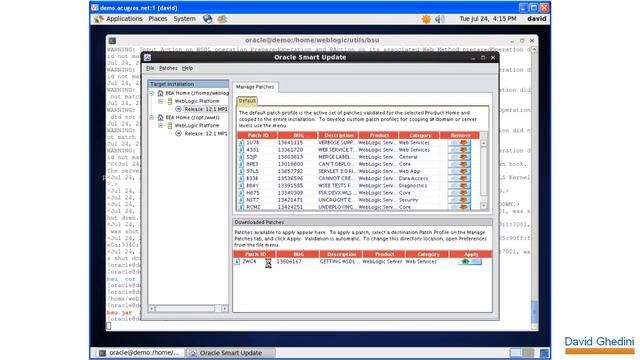The width and height of the screenshot is (640, 360).
Task: Open volume control speaker icon
Action: click(439, 19)
